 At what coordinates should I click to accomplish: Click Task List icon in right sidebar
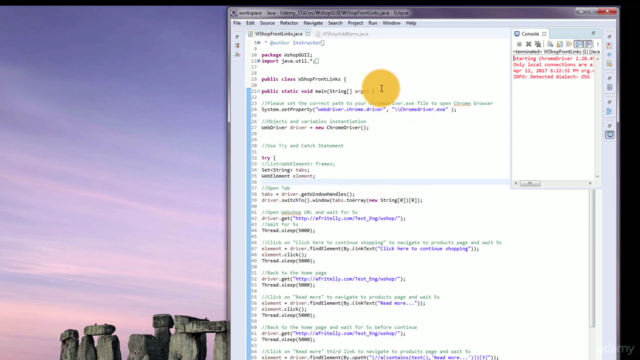[x=609, y=87]
